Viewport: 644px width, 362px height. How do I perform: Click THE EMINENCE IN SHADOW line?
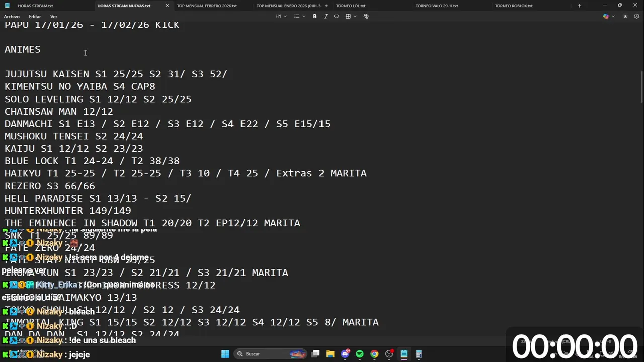coord(152,223)
